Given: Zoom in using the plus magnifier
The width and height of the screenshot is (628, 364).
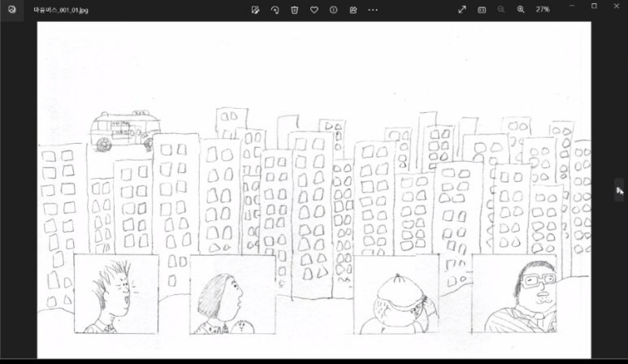Looking at the screenshot, I should [521, 9].
